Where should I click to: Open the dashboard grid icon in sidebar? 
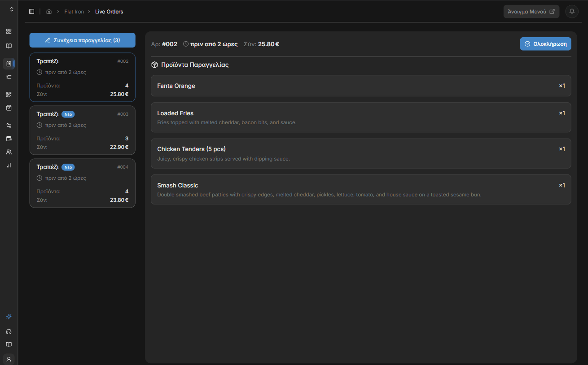[x=9, y=31]
